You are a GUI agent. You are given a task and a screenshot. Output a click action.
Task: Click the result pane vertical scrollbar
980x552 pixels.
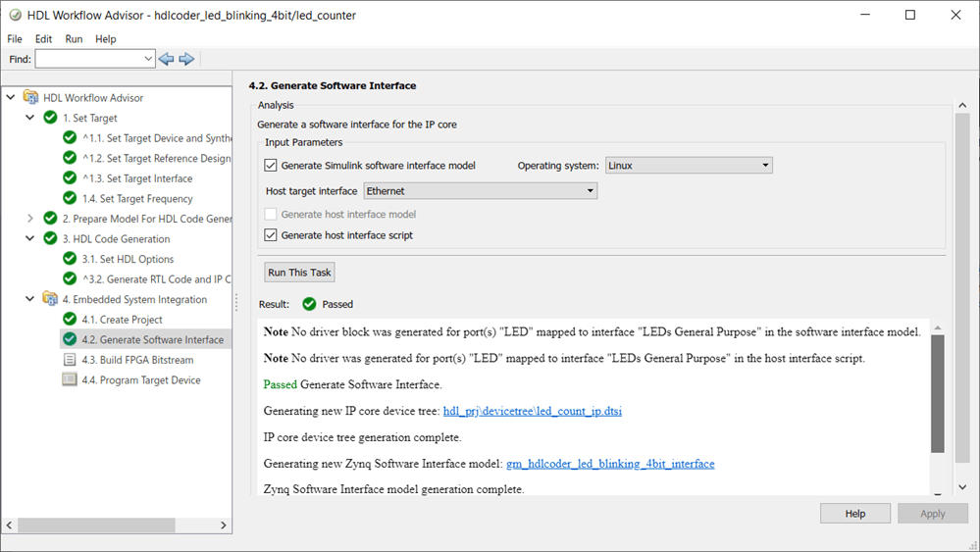937,392
